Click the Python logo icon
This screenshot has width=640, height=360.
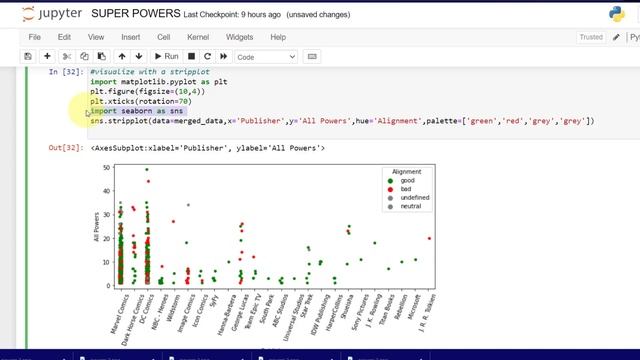(617, 14)
